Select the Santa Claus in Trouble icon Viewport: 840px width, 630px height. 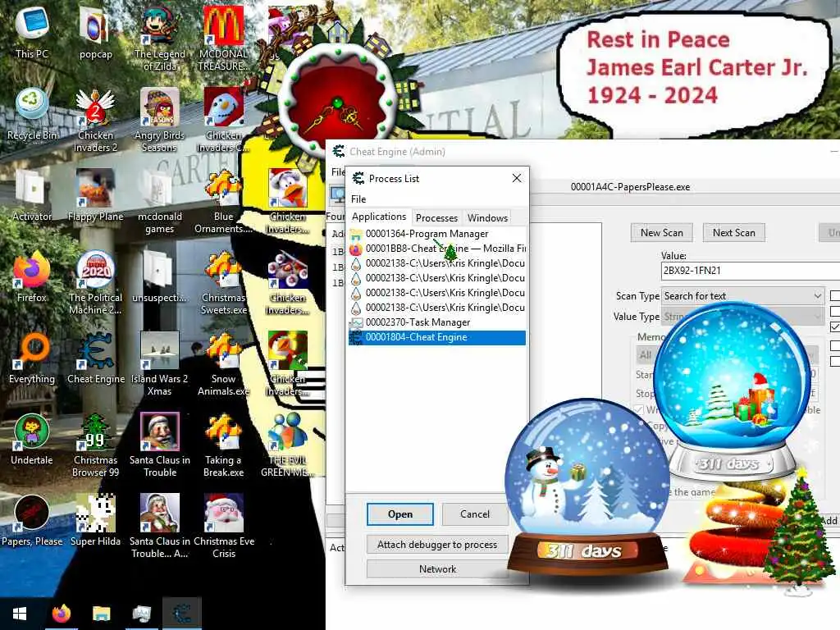click(x=160, y=445)
